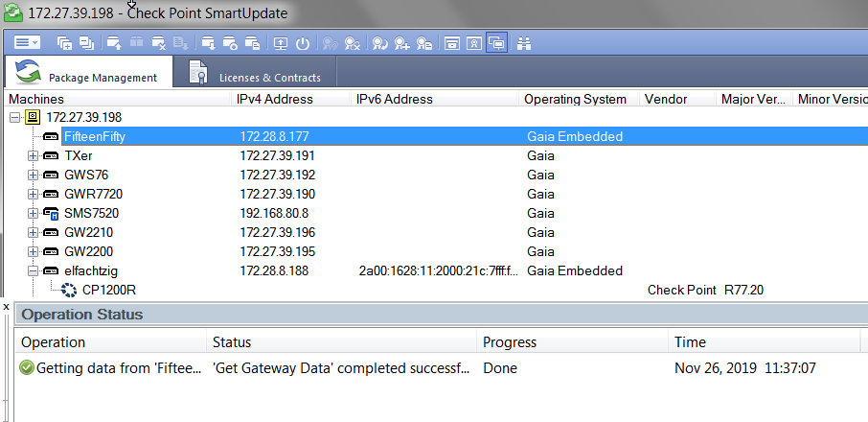
Task: Click the Status column header in Operation Status
Action: 342,342
